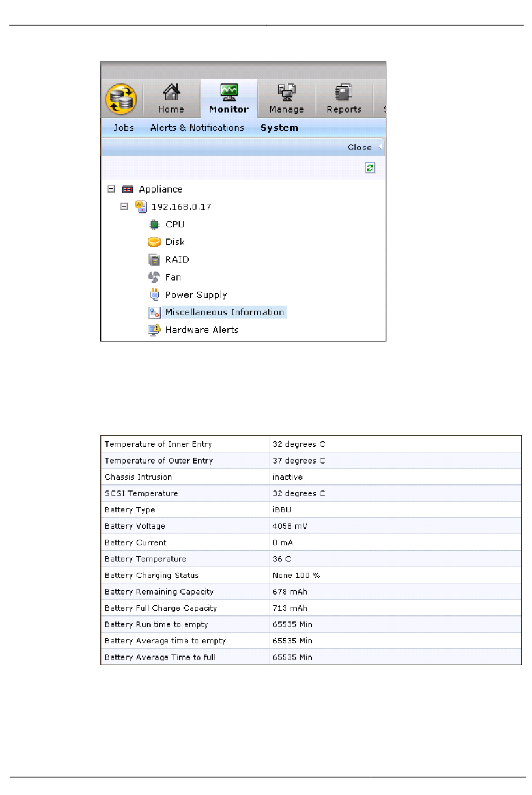This screenshot has height=795, width=532.
Task: Click the Battery Current cell
Action: click(x=185, y=542)
